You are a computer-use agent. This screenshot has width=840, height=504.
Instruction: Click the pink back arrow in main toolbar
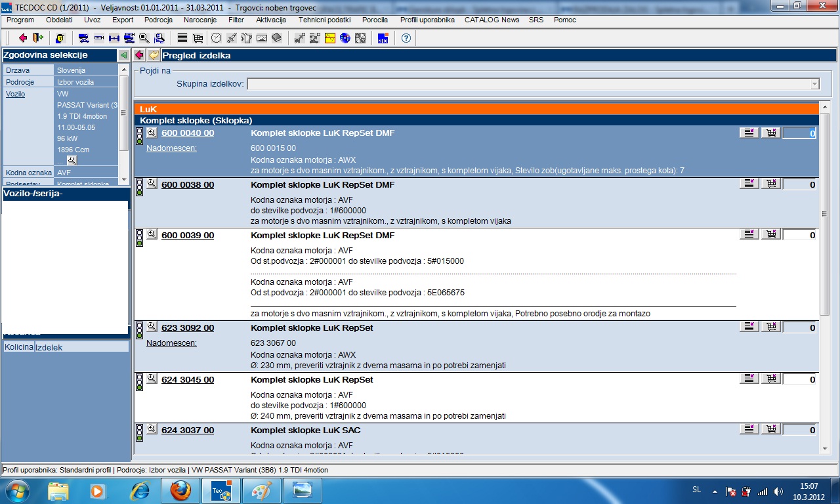23,38
